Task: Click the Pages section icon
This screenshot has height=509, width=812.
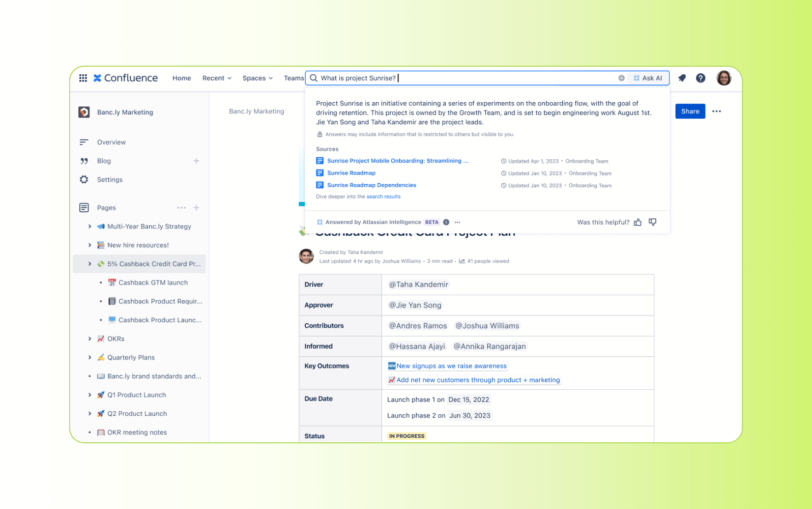Action: coord(84,208)
